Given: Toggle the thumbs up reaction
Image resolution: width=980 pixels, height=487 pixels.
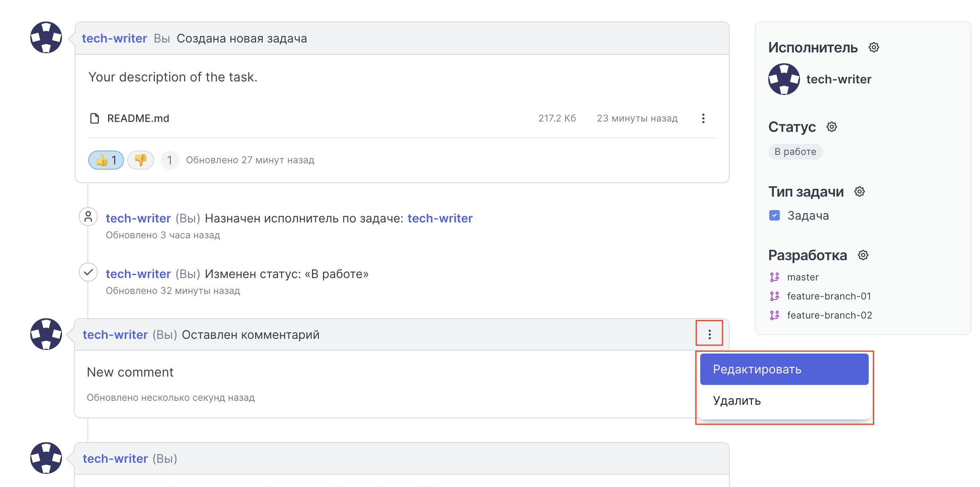Looking at the screenshot, I should click(106, 160).
